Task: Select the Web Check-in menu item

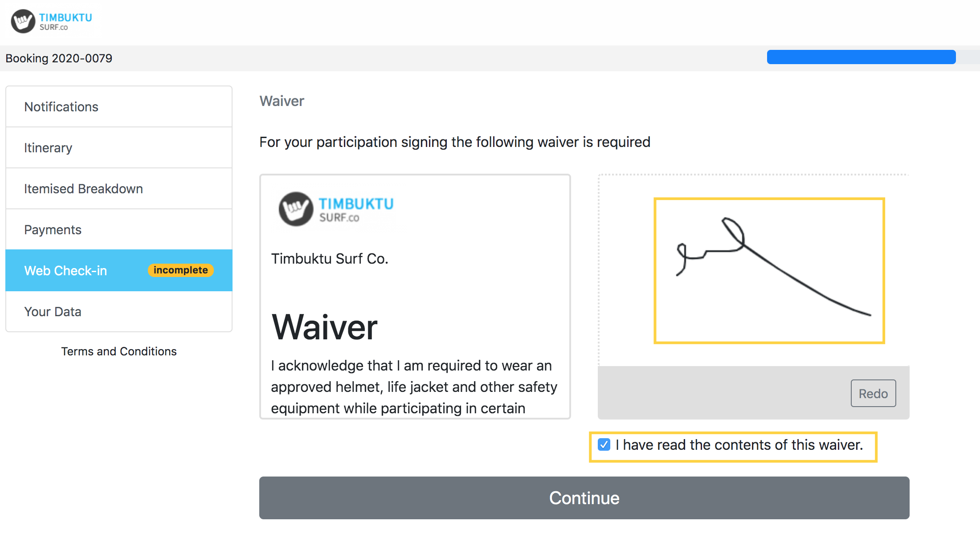Action: (119, 270)
